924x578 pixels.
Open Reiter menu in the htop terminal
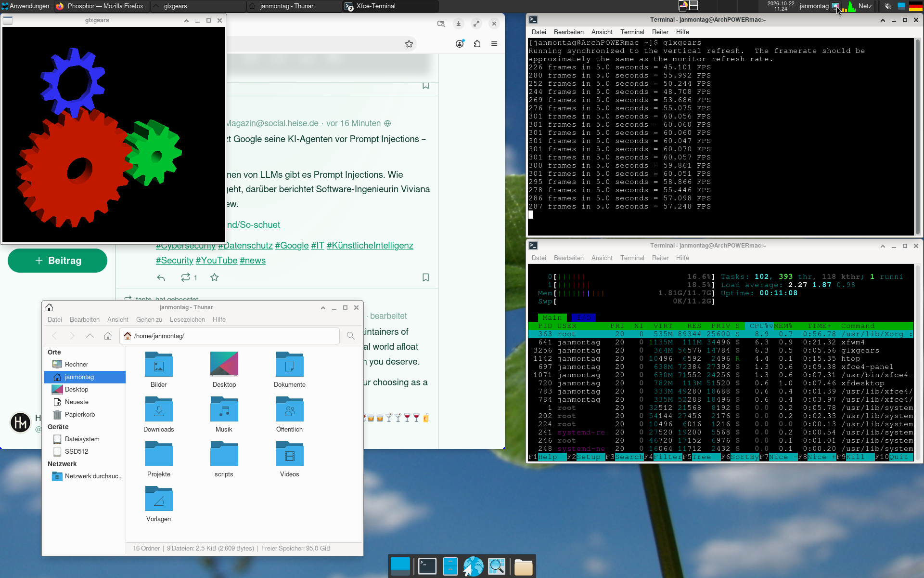660,258
